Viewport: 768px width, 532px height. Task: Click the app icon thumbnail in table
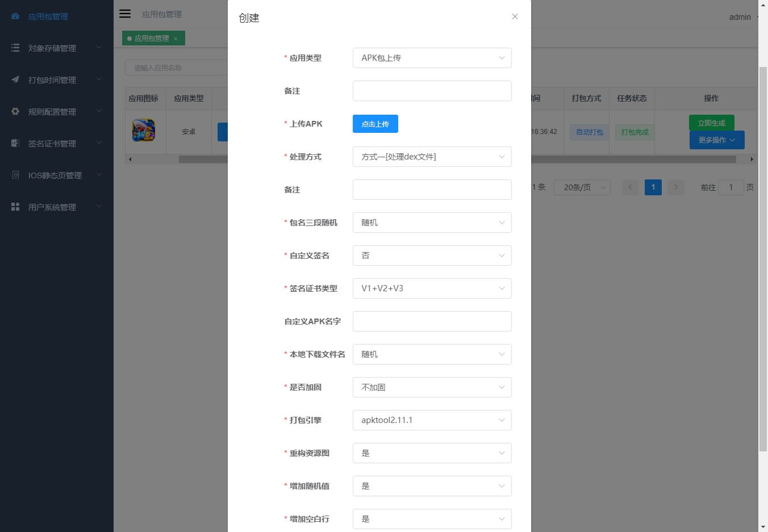[x=144, y=130]
